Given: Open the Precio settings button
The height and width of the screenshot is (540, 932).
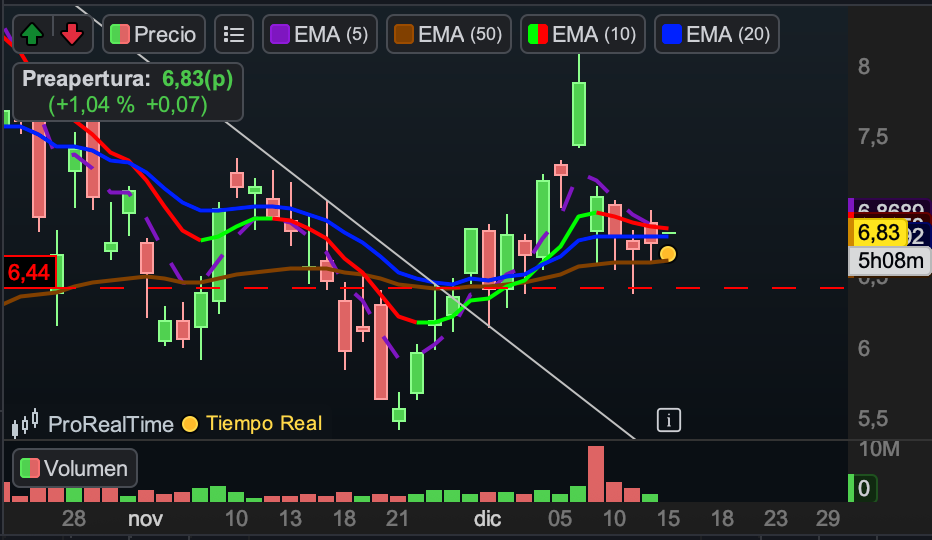Looking at the screenshot, I should [155, 34].
